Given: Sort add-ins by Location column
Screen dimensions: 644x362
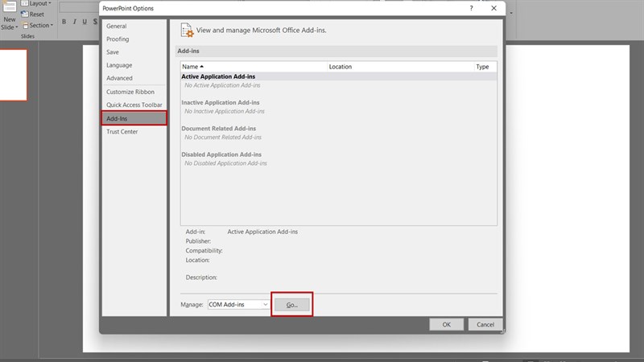Looking at the screenshot, I should point(400,67).
